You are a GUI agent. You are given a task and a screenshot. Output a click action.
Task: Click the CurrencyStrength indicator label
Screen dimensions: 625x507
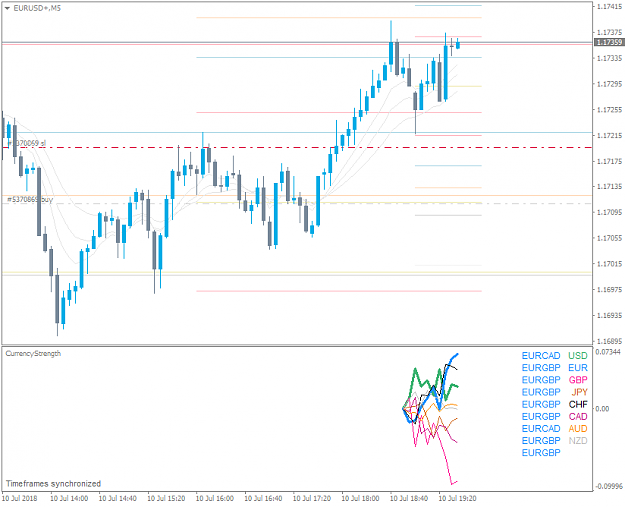coord(33,354)
